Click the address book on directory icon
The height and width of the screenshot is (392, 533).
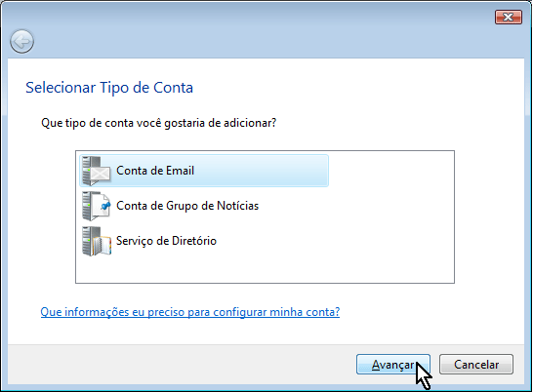(x=102, y=246)
